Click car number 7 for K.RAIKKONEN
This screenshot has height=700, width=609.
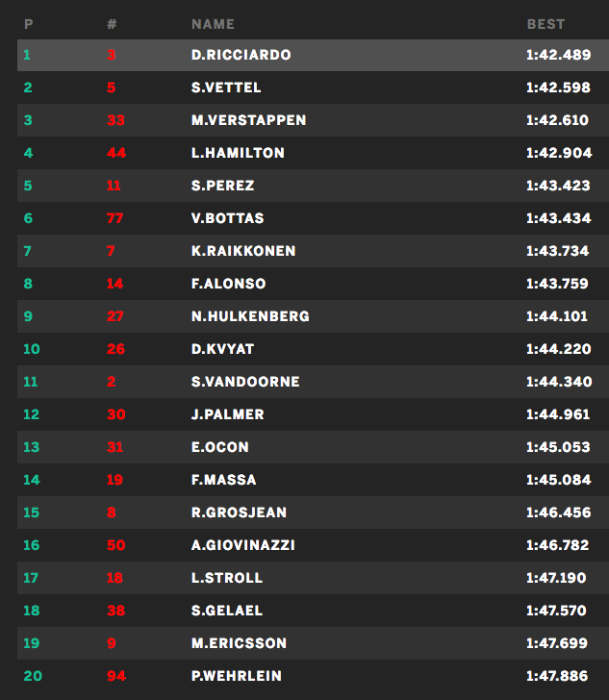click(x=112, y=251)
